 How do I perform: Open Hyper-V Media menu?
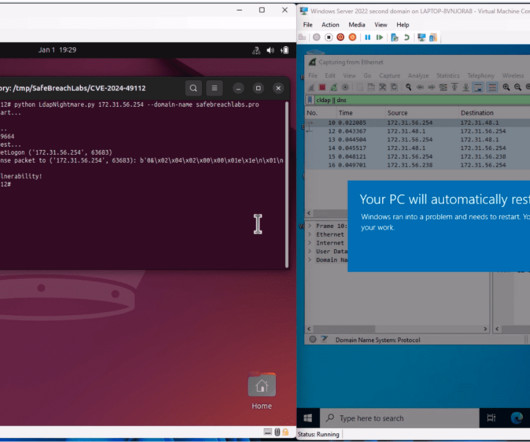click(357, 25)
